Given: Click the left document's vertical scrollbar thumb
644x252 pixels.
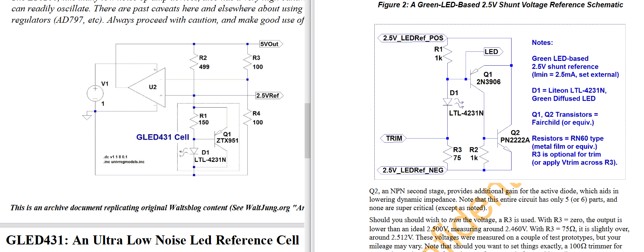Looking at the screenshot, I should tap(307, 131).
